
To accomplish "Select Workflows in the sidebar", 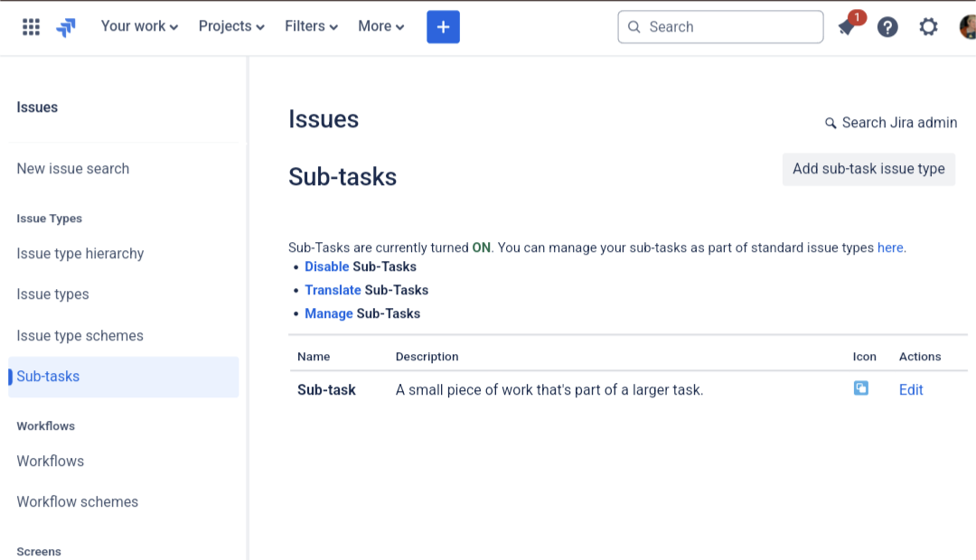I will pos(50,461).
